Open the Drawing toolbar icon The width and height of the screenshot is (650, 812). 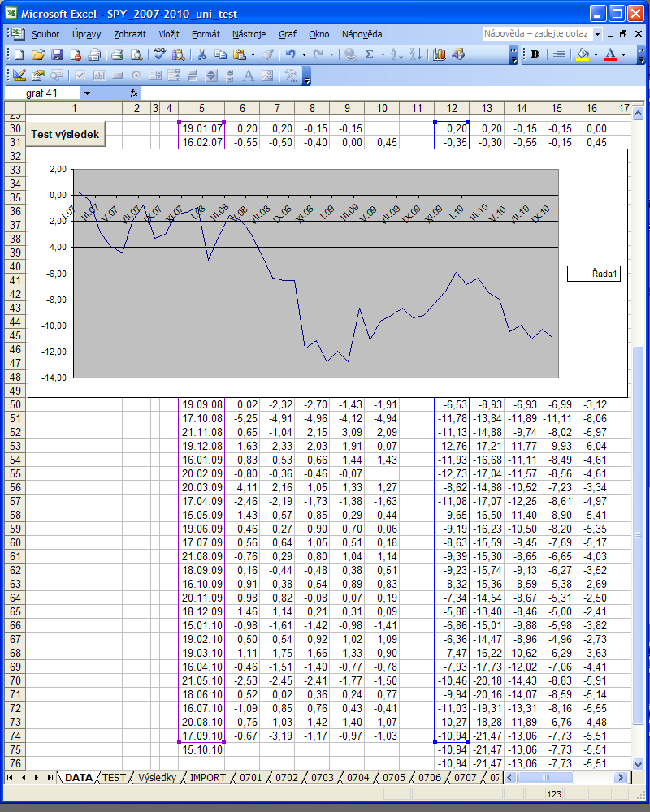point(458,54)
